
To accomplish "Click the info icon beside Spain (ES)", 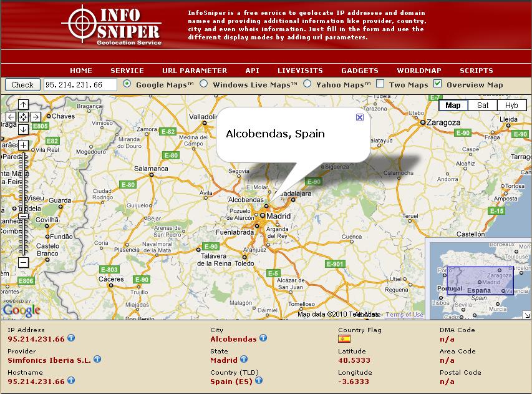I will click(x=259, y=380).
